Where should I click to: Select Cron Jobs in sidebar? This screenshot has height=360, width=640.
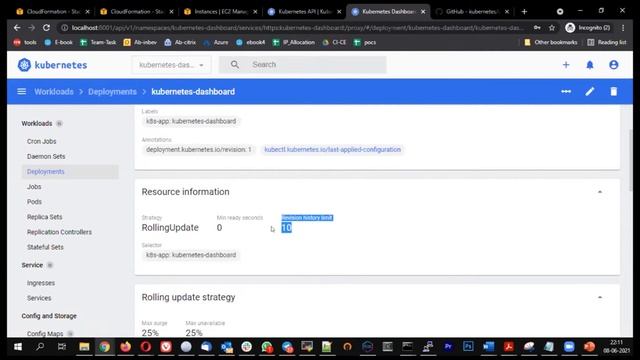click(x=42, y=141)
